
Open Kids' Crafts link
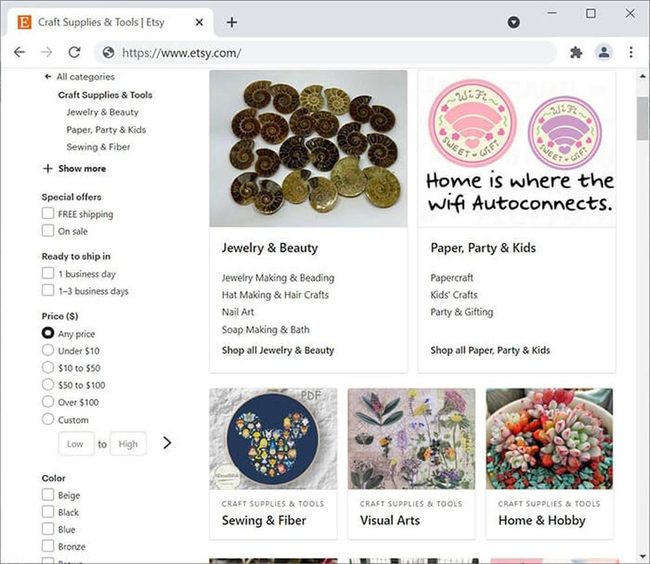point(454,295)
